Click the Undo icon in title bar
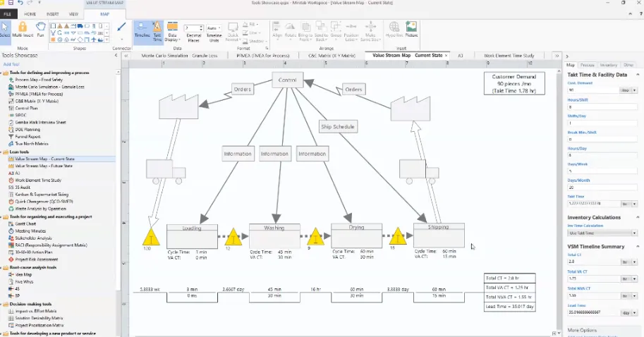The image size is (644, 337). [20, 3]
